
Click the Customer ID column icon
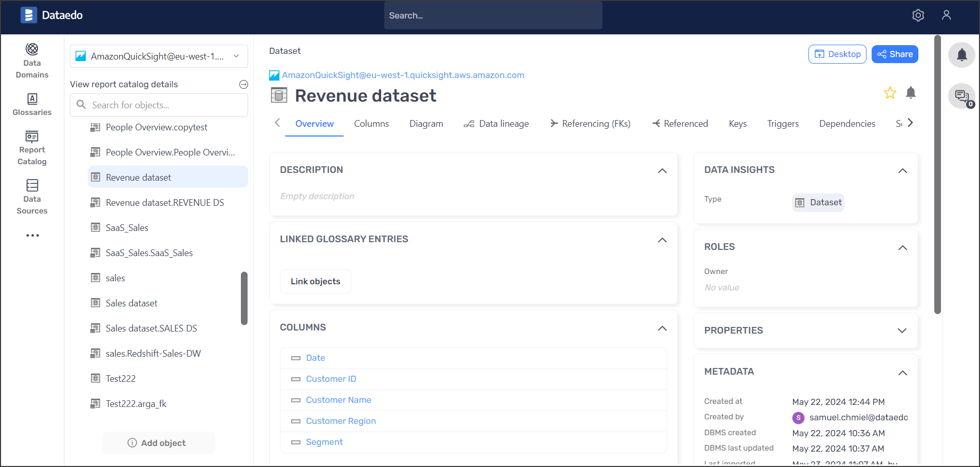(295, 379)
